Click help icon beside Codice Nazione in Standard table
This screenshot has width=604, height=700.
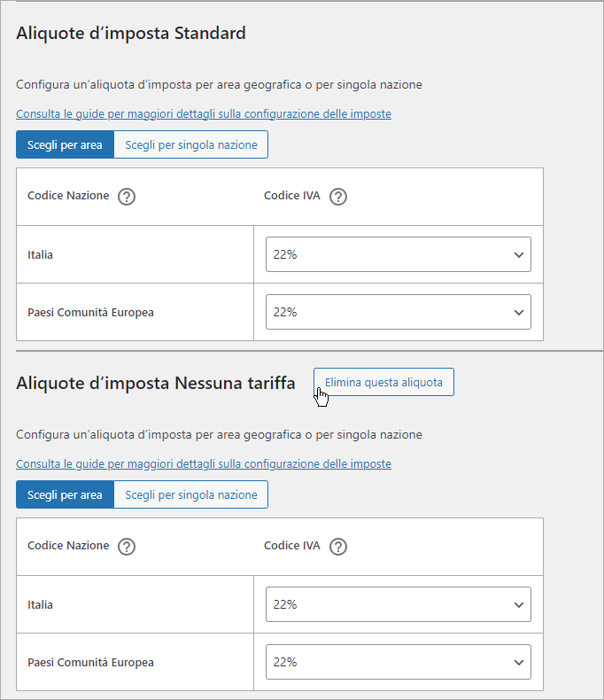127,197
